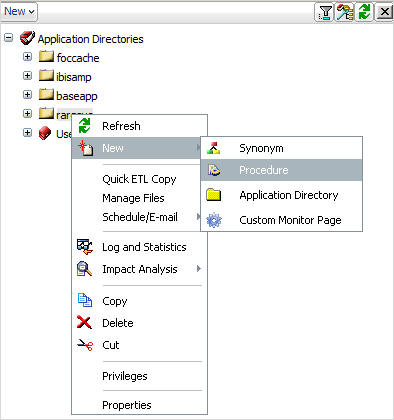Screen dimensions: 394x420
Task: Select the Application Directories label
Action: (90, 39)
